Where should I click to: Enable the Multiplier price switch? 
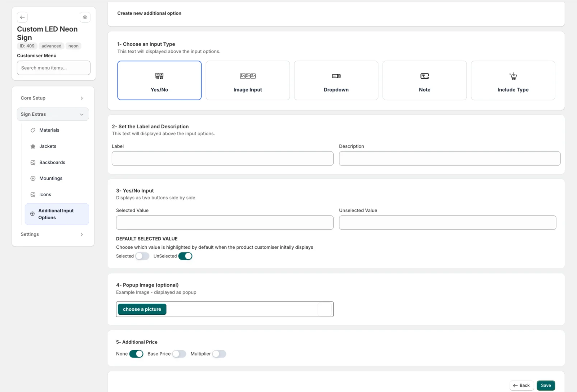coord(219,354)
